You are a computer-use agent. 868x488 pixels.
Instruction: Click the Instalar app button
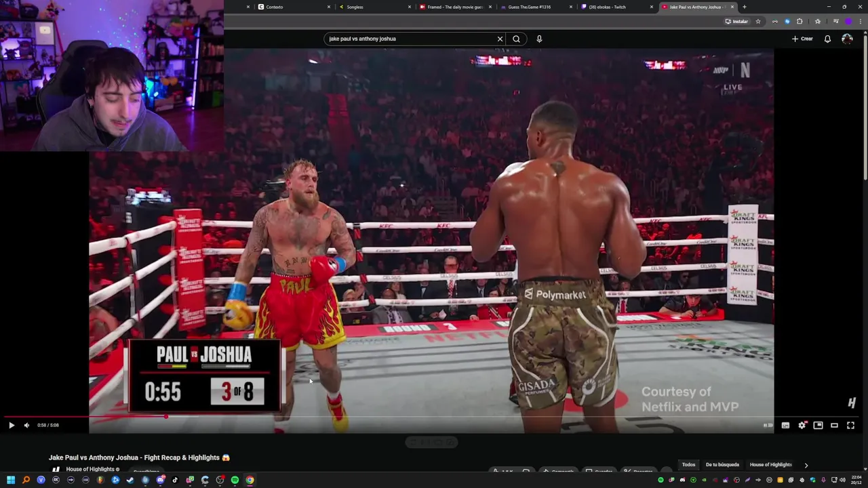736,21
